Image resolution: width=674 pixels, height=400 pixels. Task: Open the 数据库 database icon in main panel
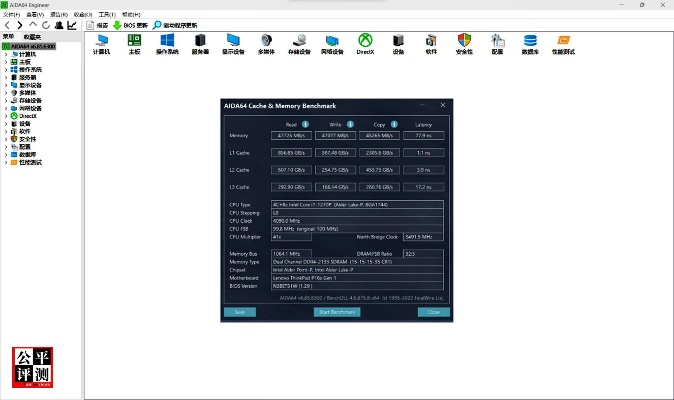pos(530,42)
